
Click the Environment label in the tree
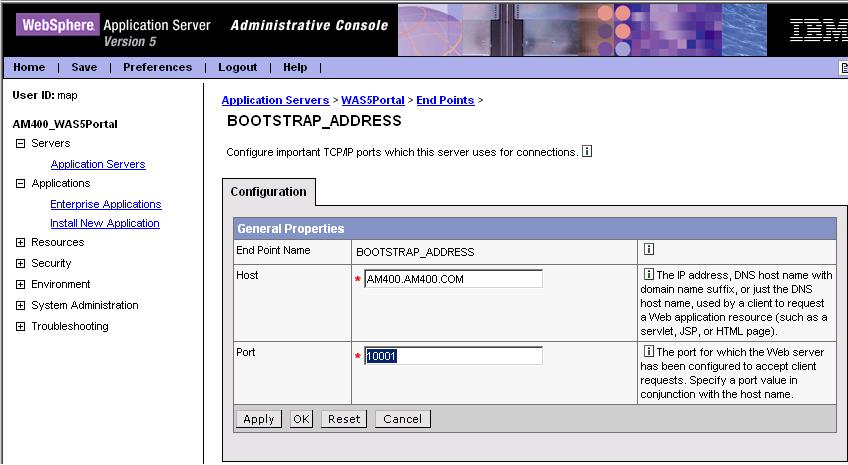61,284
